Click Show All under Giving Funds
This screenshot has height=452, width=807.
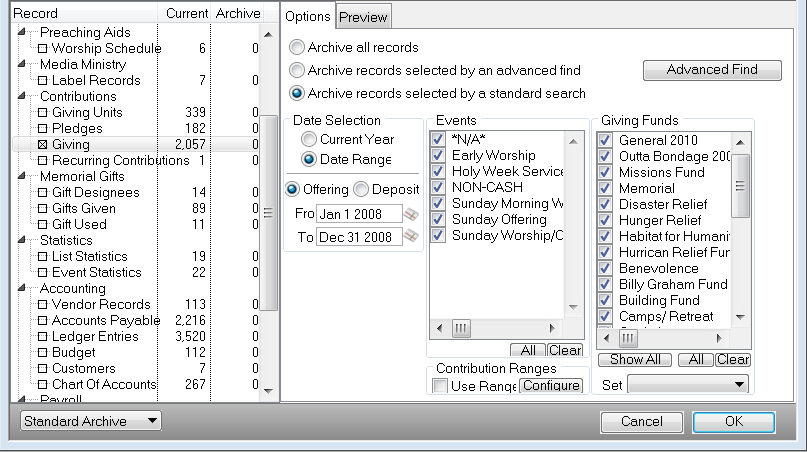click(635, 360)
